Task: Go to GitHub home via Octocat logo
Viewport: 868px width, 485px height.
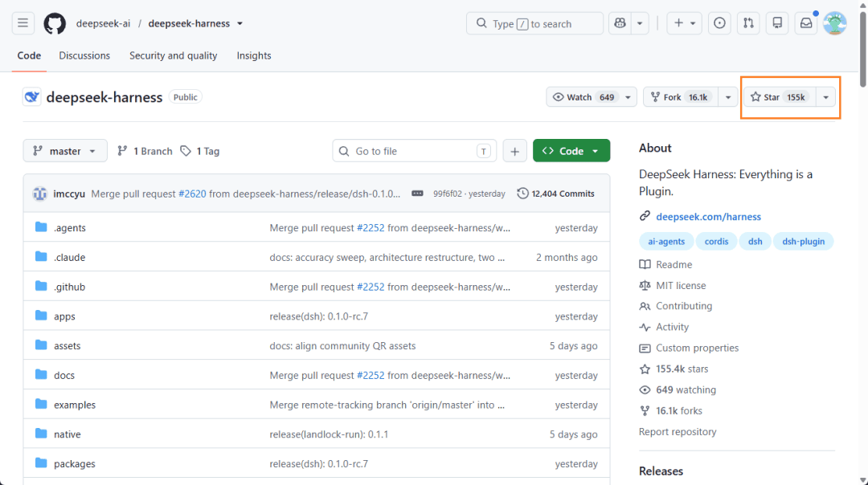Action: point(55,24)
